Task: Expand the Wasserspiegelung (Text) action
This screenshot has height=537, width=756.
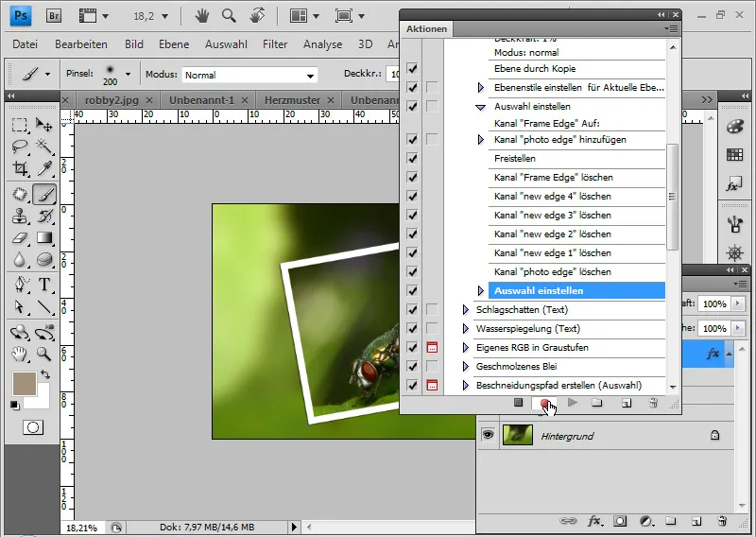Action: 465,329
